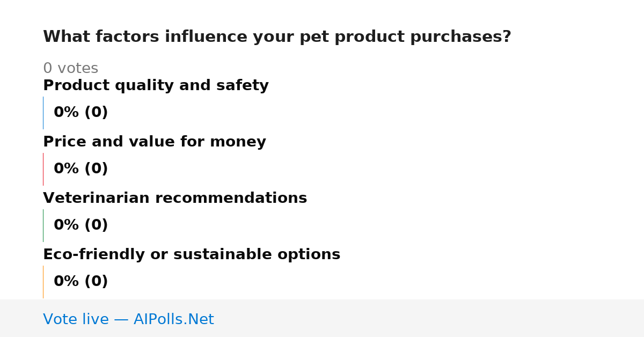Click the 0 votes counter
Viewport: 644px width, 337px height.
(70, 69)
